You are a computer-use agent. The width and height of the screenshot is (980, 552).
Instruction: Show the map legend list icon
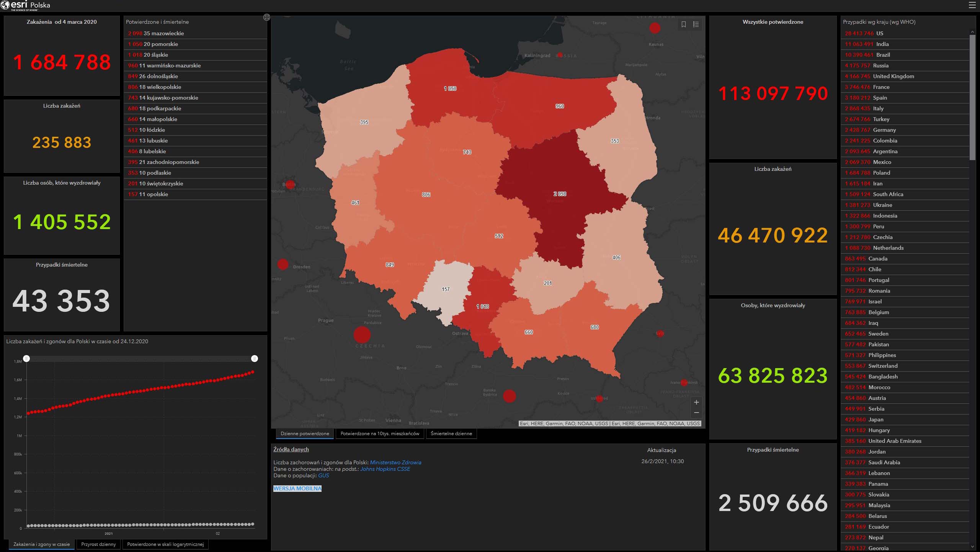point(696,25)
